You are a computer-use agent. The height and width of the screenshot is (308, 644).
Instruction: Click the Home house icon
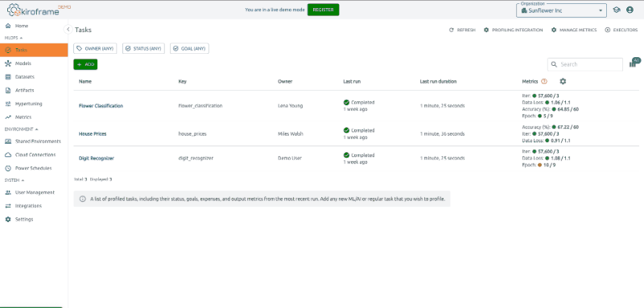pyautogui.click(x=7, y=26)
